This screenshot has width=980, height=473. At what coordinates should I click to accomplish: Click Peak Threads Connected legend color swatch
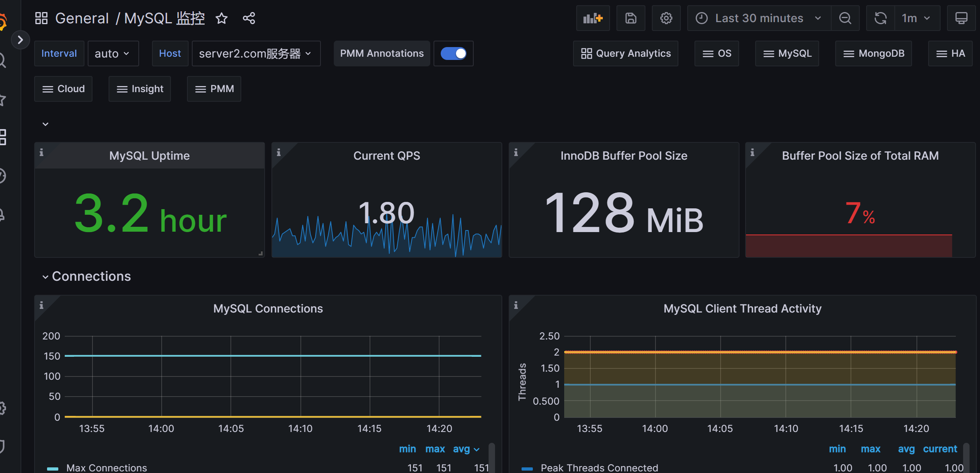pos(527,469)
